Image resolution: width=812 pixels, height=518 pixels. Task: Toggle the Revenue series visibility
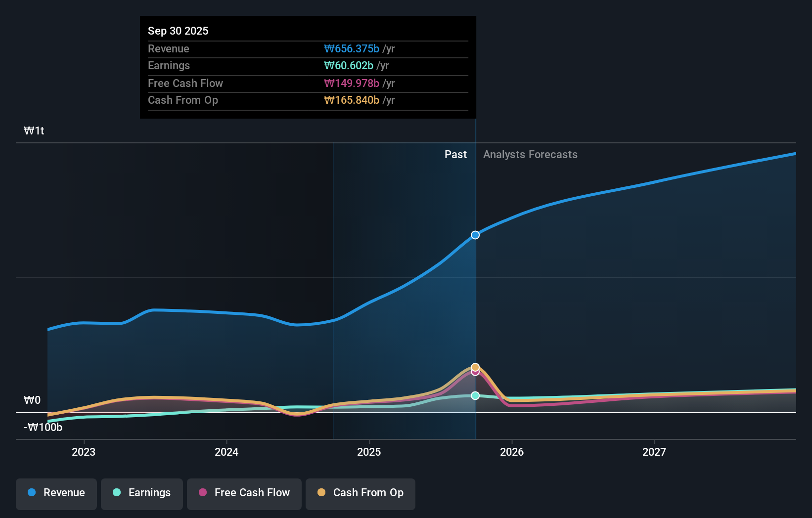click(x=56, y=493)
